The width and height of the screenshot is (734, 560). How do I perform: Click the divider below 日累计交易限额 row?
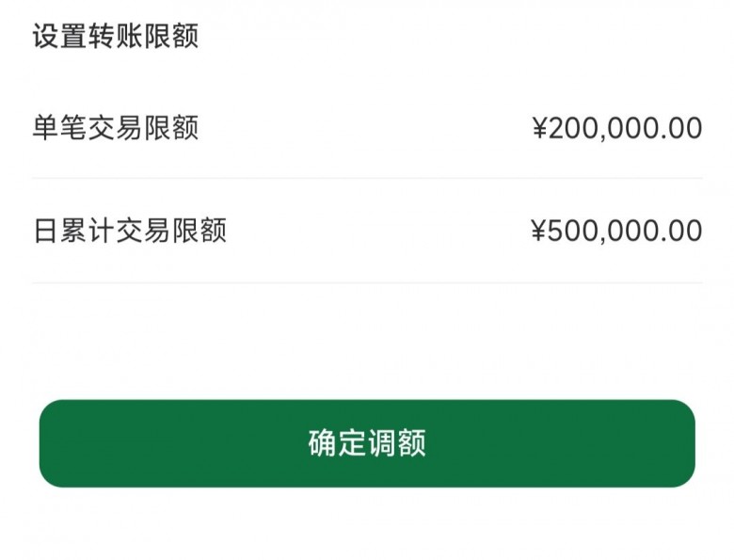pyautogui.click(x=367, y=282)
